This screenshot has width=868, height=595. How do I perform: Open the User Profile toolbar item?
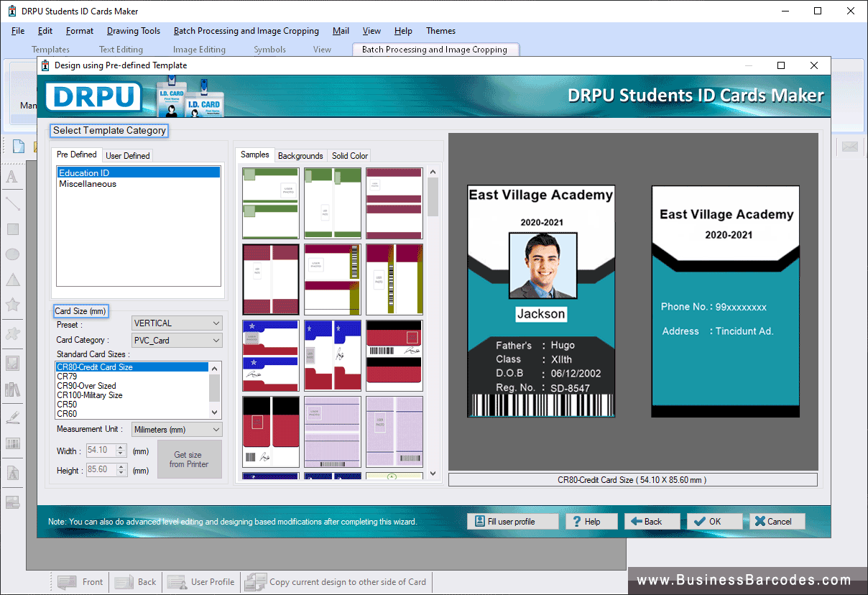click(201, 582)
